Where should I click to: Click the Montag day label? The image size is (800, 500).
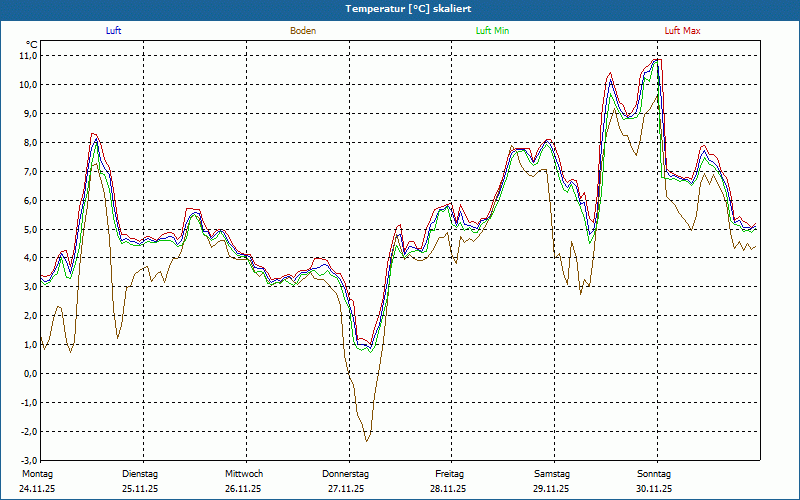point(37,474)
